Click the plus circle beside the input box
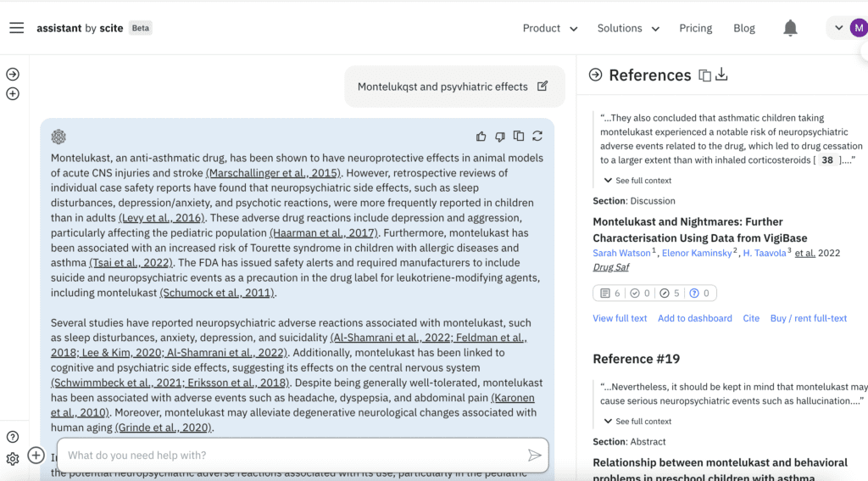Screen dimensions: 868x481 36,455
